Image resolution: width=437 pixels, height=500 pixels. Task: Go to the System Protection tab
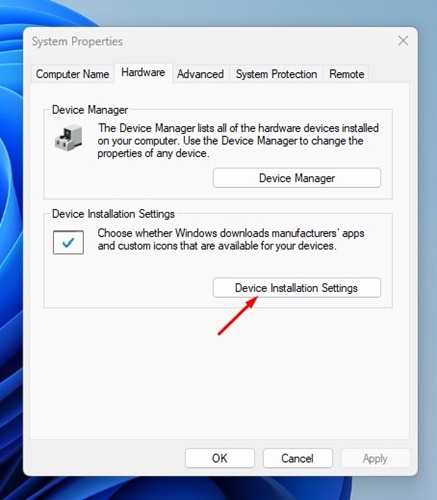click(x=276, y=74)
